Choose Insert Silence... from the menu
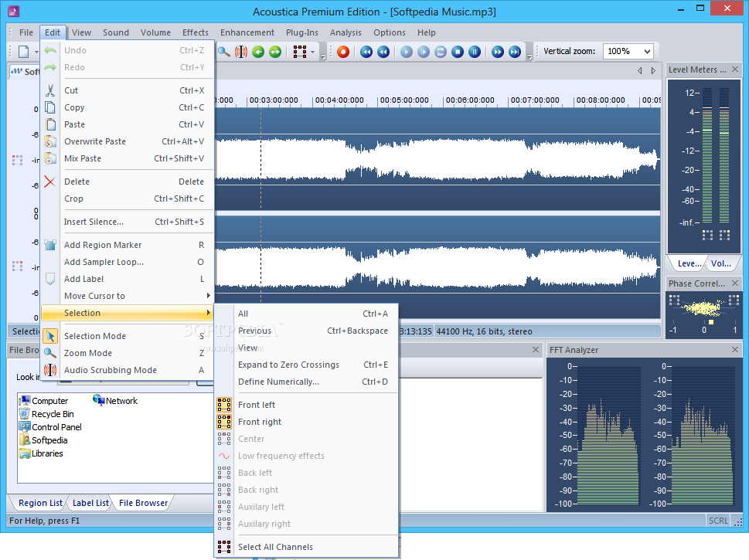Image resolution: width=749 pixels, height=560 pixels. click(x=128, y=222)
